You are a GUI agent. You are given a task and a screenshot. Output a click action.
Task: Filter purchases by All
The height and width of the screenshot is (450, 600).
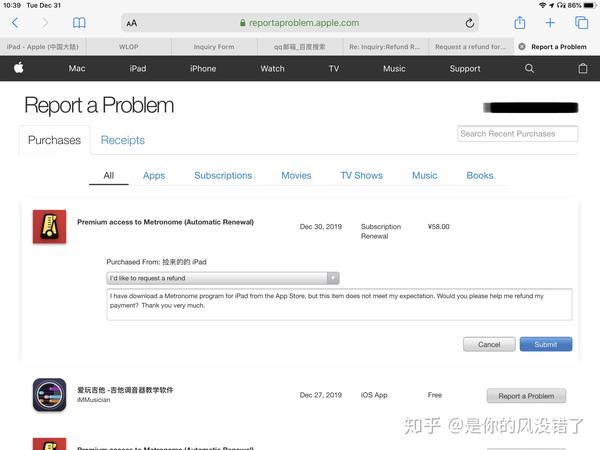(109, 175)
